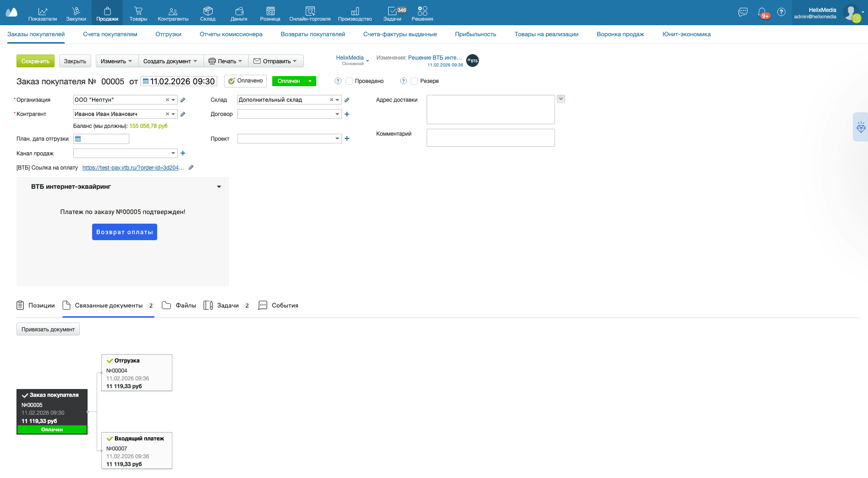Click the Привязать документ button
This screenshot has height=478, width=868.
click(48, 330)
